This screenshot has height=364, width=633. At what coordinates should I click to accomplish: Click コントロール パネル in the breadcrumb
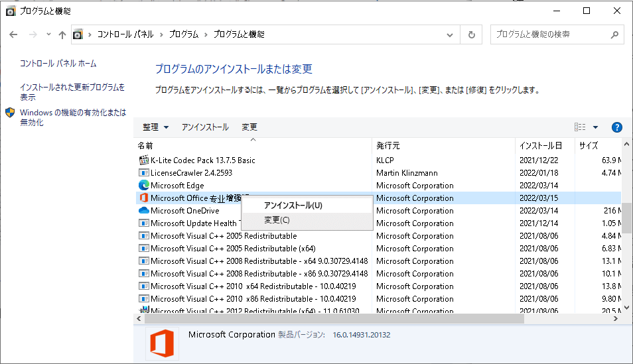pos(125,34)
